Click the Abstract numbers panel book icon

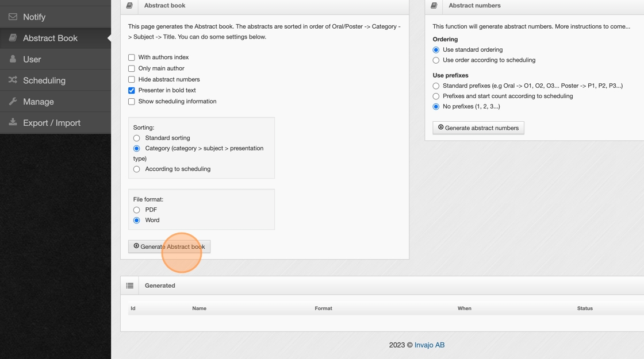[434, 6]
